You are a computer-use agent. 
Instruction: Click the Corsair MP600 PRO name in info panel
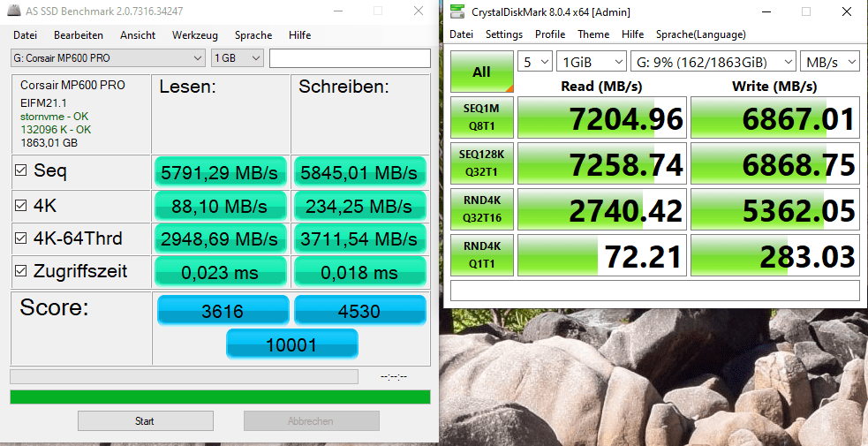[x=72, y=85]
